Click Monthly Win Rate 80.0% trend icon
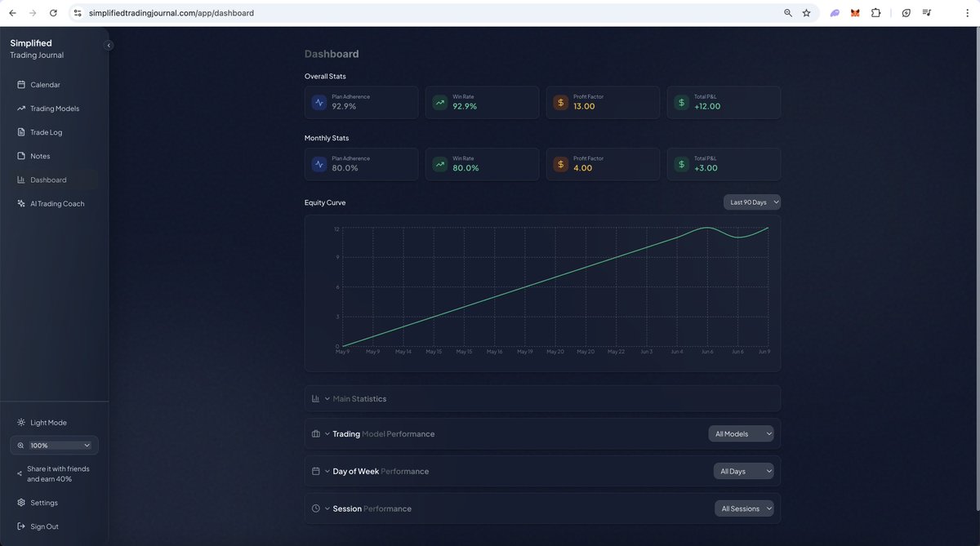 pos(440,164)
